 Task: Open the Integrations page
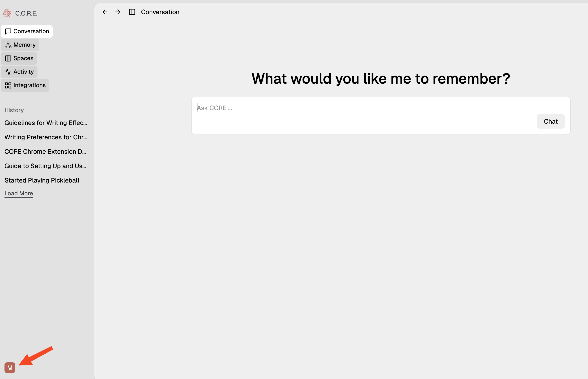25,85
